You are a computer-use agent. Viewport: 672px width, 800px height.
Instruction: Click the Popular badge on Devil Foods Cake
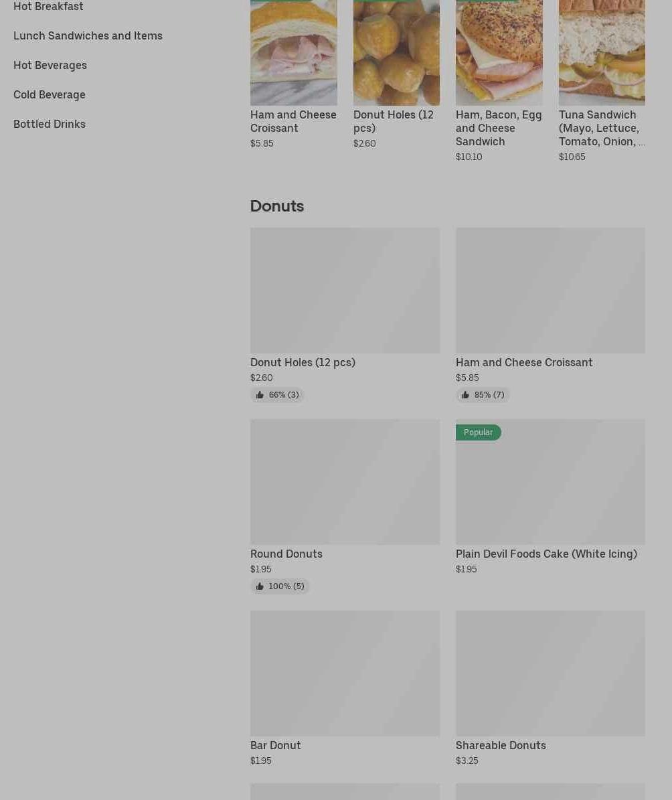pos(478,432)
